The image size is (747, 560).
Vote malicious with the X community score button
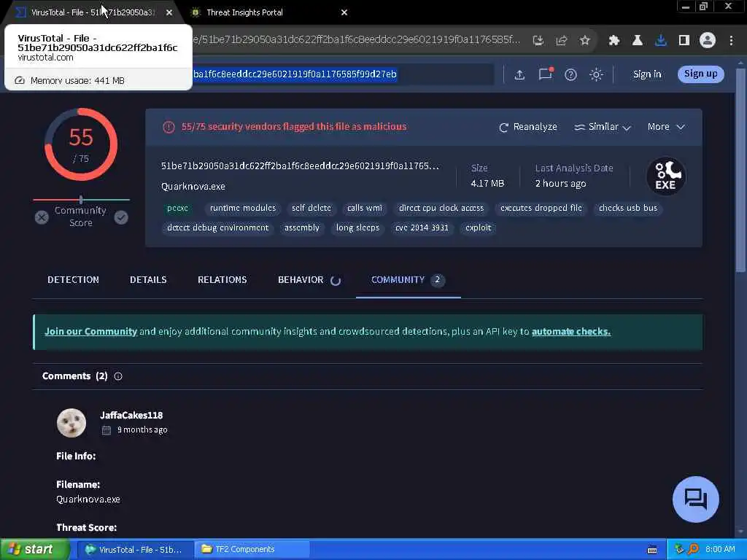click(42, 217)
